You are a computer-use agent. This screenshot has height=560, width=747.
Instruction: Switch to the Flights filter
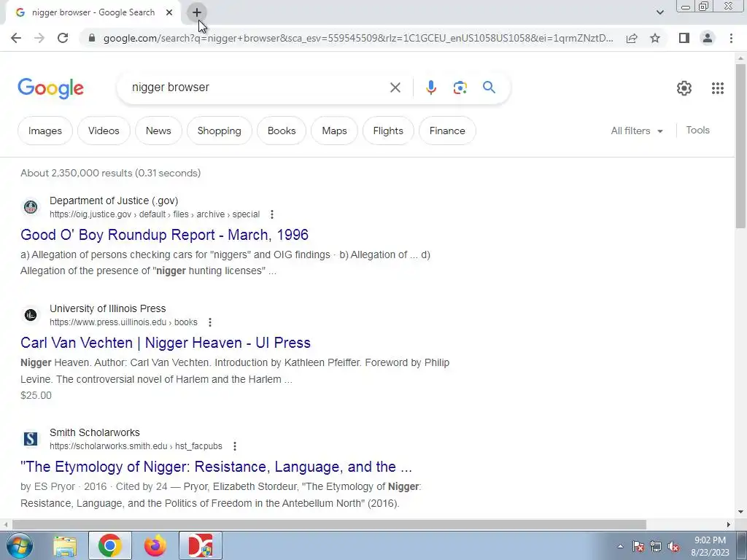(x=388, y=131)
